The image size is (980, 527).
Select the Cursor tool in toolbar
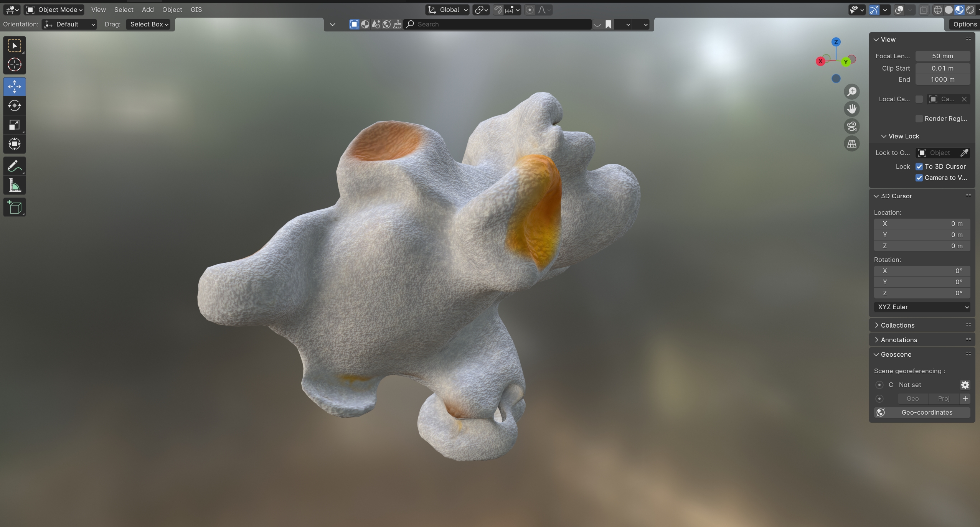(x=15, y=65)
